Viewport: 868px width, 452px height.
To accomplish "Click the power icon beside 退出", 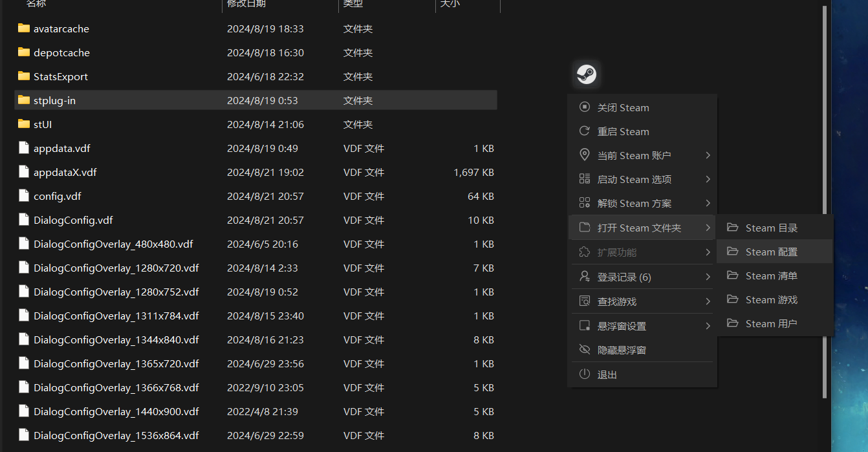I will (x=585, y=374).
